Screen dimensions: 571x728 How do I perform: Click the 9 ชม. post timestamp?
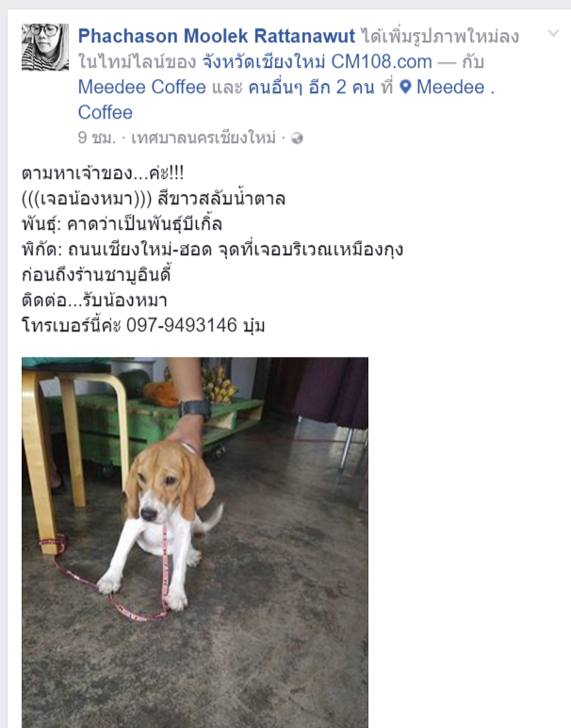[x=97, y=138]
